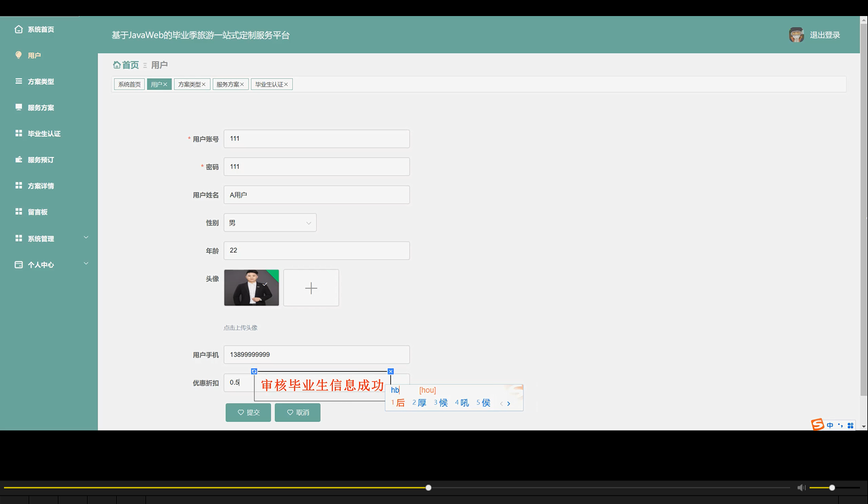Expand the 系统管理 submenu arrow
The width and height of the screenshot is (868, 504).
86,237
